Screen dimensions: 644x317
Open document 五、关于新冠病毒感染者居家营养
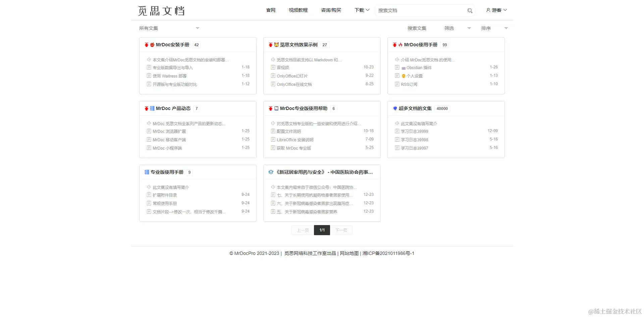307,212
